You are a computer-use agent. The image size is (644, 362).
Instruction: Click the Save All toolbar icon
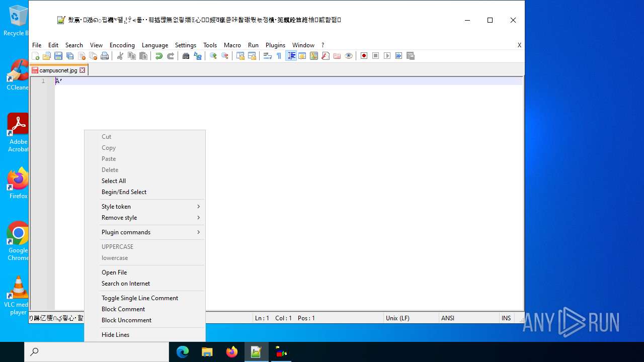[x=70, y=56]
